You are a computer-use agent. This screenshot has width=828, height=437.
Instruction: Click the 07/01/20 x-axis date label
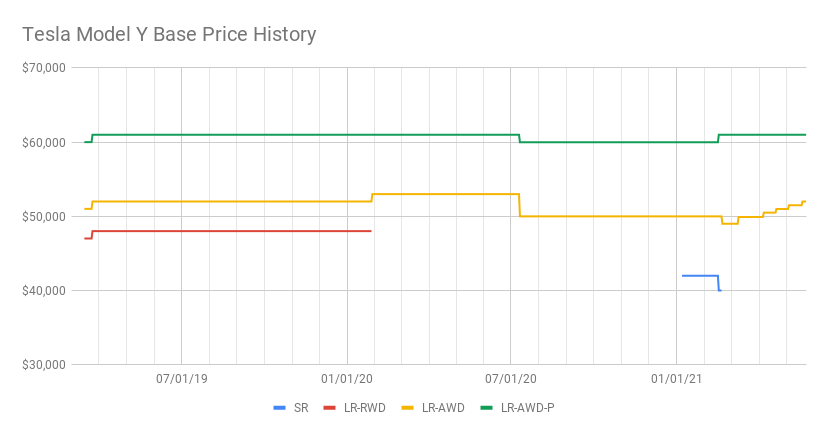[x=510, y=379]
